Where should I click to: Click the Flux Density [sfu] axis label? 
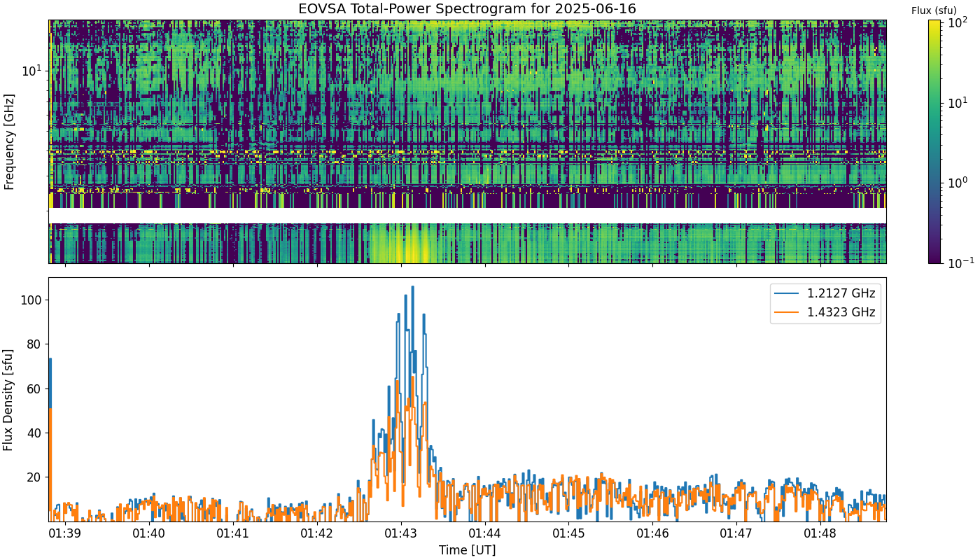8,399
